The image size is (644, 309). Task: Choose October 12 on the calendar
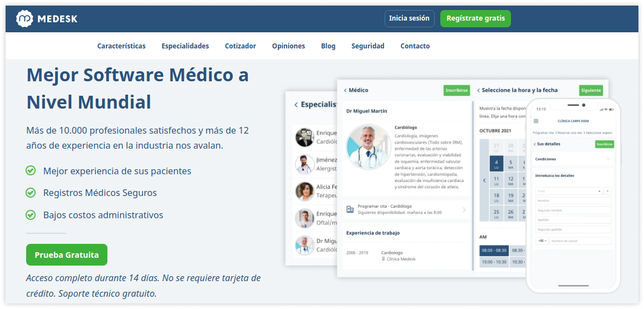click(510, 181)
